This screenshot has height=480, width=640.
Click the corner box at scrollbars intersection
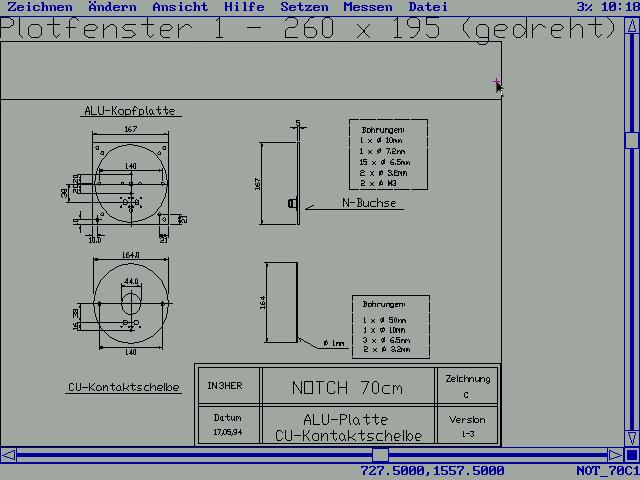click(632, 455)
